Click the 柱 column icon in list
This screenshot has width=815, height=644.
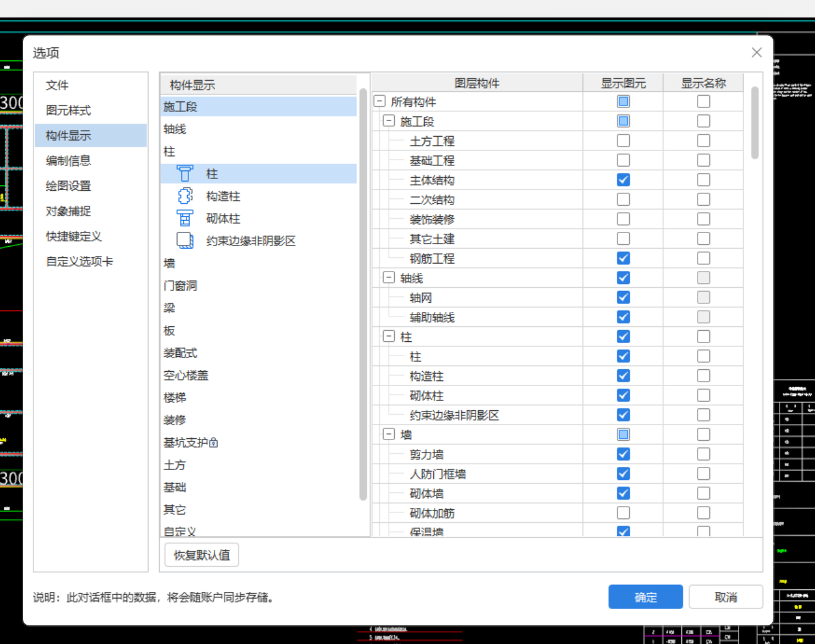click(185, 173)
